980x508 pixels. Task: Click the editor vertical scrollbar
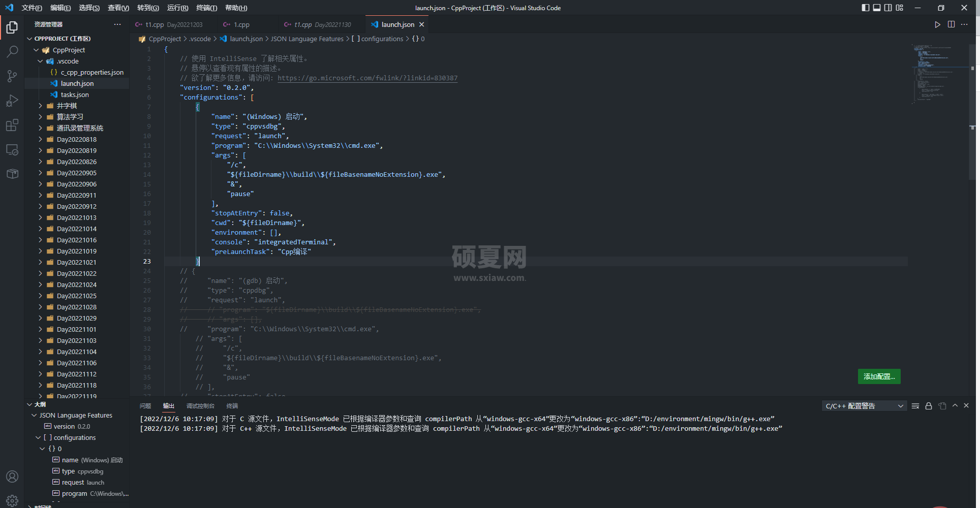pyautogui.click(x=972, y=112)
